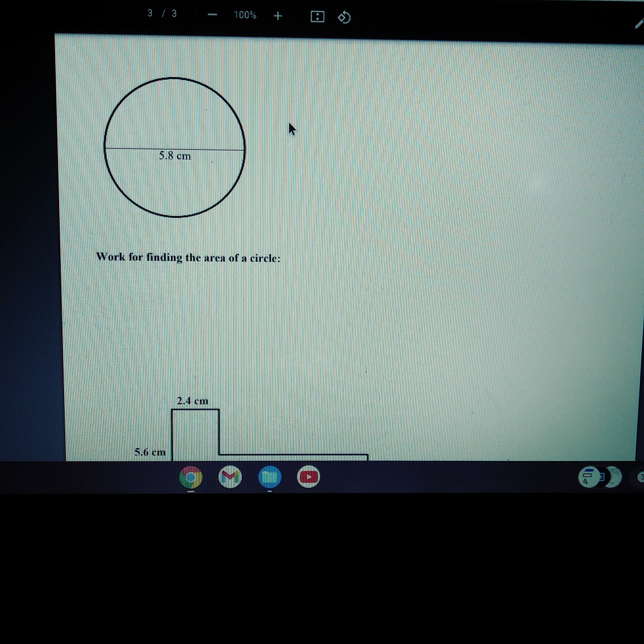The height and width of the screenshot is (644, 644).
Task: Click inside the page number input box
Action: coord(150,13)
